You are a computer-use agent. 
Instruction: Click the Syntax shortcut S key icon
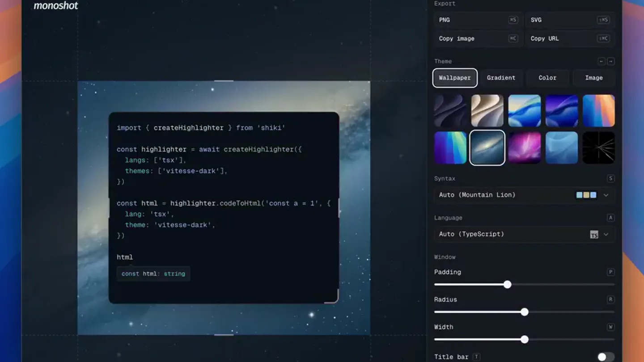tap(610, 178)
